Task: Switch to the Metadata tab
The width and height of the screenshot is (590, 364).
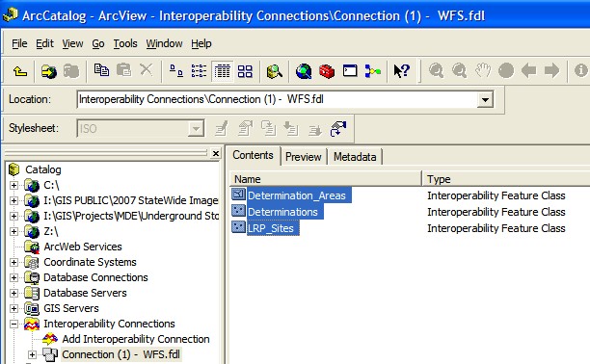Action: [x=355, y=157]
